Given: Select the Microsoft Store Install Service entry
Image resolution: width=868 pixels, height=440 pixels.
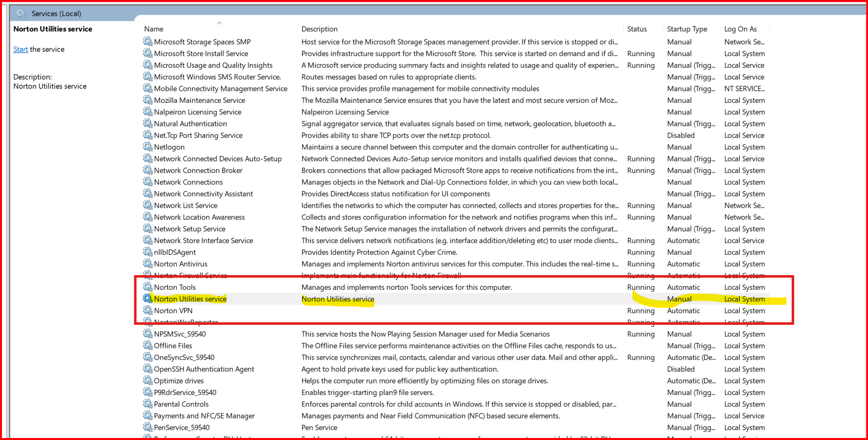Looking at the screenshot, I should (x=201, y=54).
